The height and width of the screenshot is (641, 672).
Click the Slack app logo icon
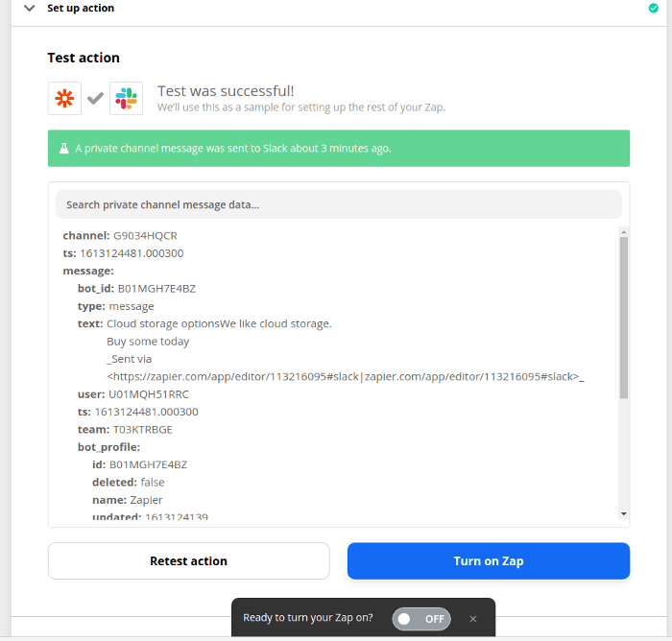pyautogui.click(x=126, y=99)
